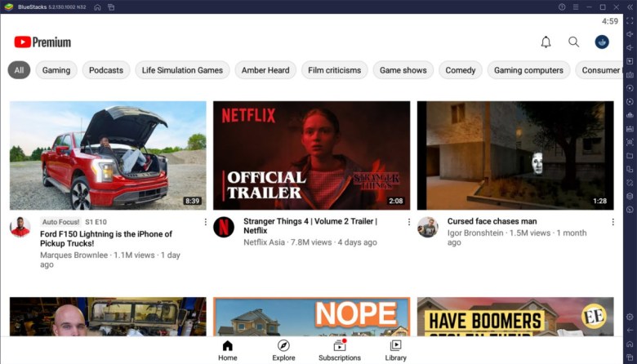
Task: Switch to the Explore tab
Action: tap(283, 351)
